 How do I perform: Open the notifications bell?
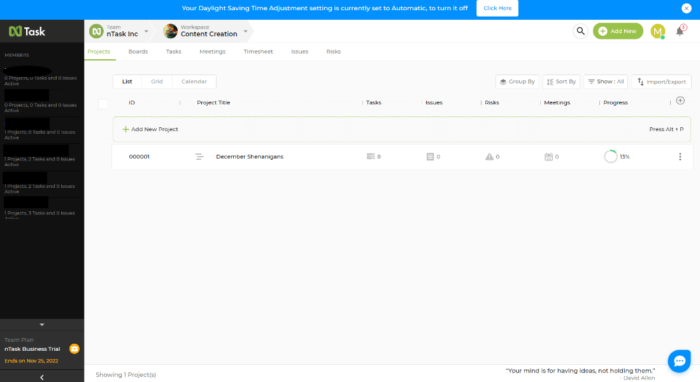click(679, 31)
